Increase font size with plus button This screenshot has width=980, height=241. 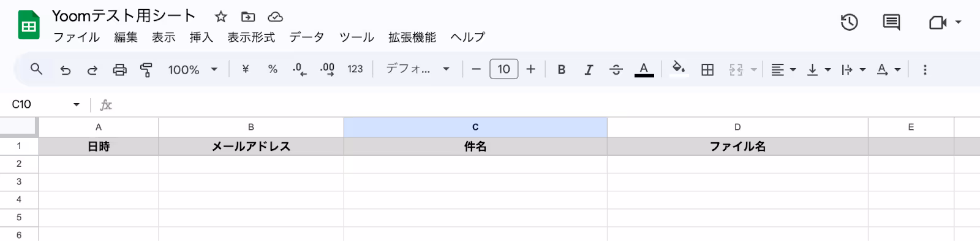[x=530, y=69]
